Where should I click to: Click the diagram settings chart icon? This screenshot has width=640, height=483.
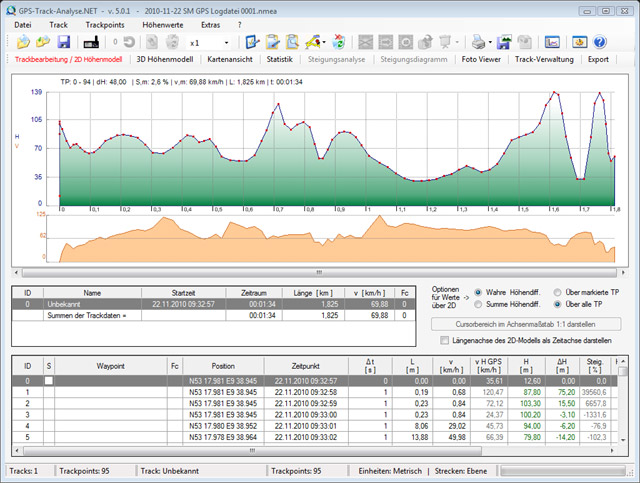pyautogui.click(x=552, y=42)
